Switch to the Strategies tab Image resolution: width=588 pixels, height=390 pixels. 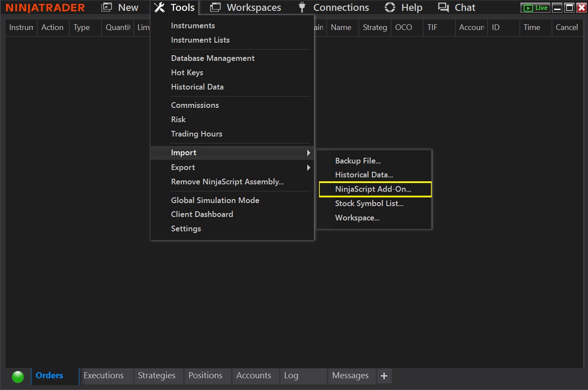(x=157, y=376)
